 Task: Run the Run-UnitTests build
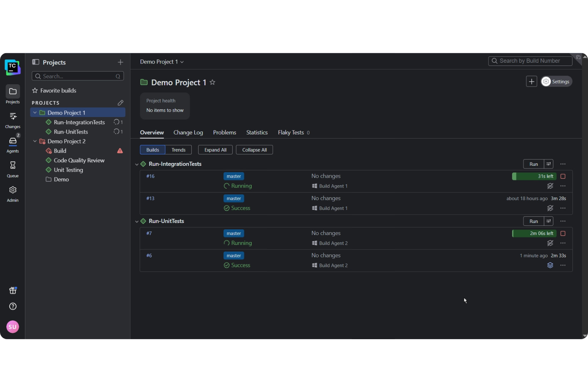pyautogui.click(x=533, y=221)
